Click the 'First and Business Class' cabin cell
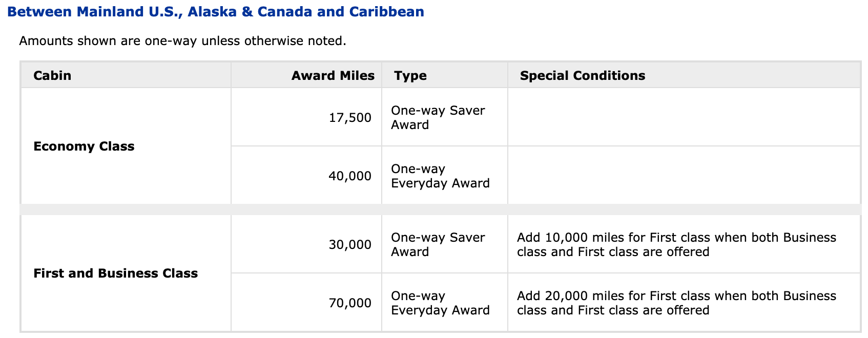The width and height of the screenshot is (868, 338). pos(126,273)
